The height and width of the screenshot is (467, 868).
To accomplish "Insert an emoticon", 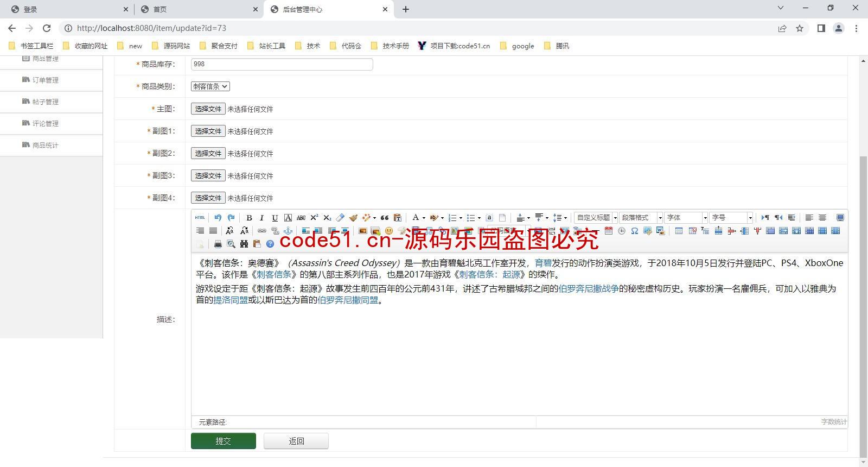I will pos(389,231).
